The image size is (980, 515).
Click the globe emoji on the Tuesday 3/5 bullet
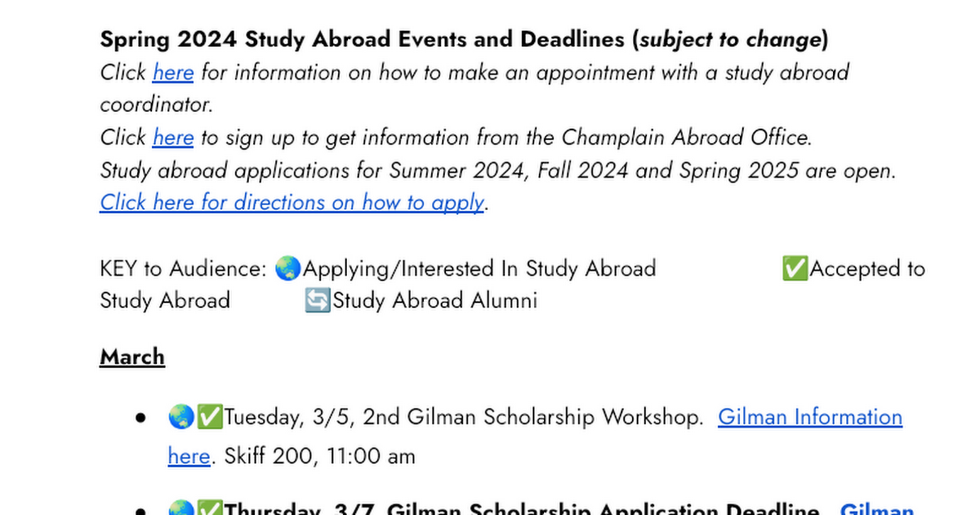(181, 416)
